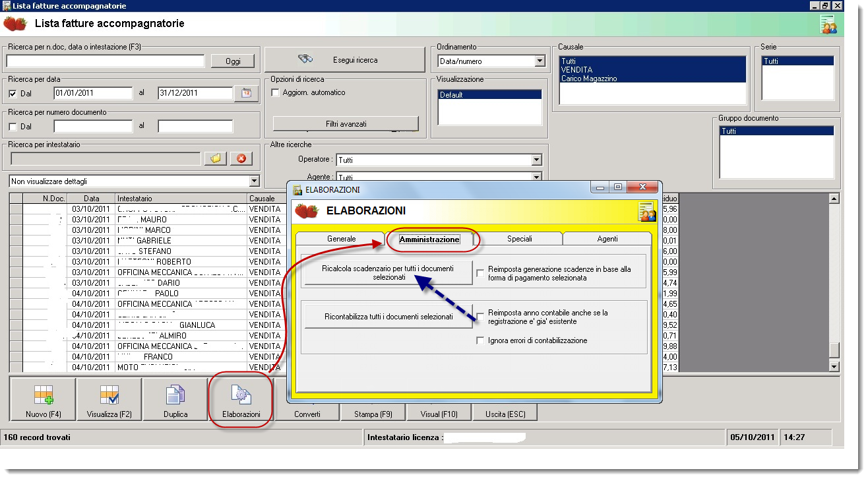The width and height of the screenshot is (868, 479).
Task: Select the table row ending in FRANCO
Action: point(148,357)
